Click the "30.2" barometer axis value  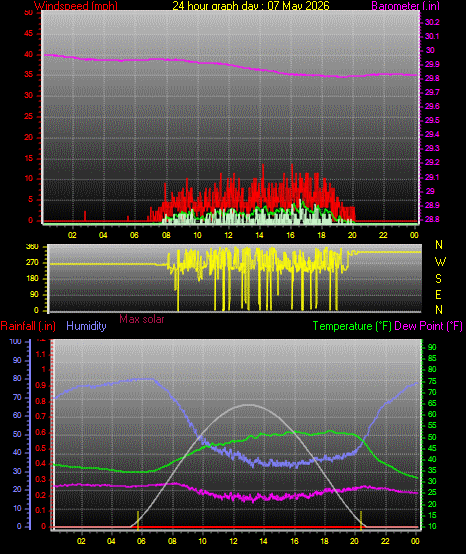click(432, 22)
